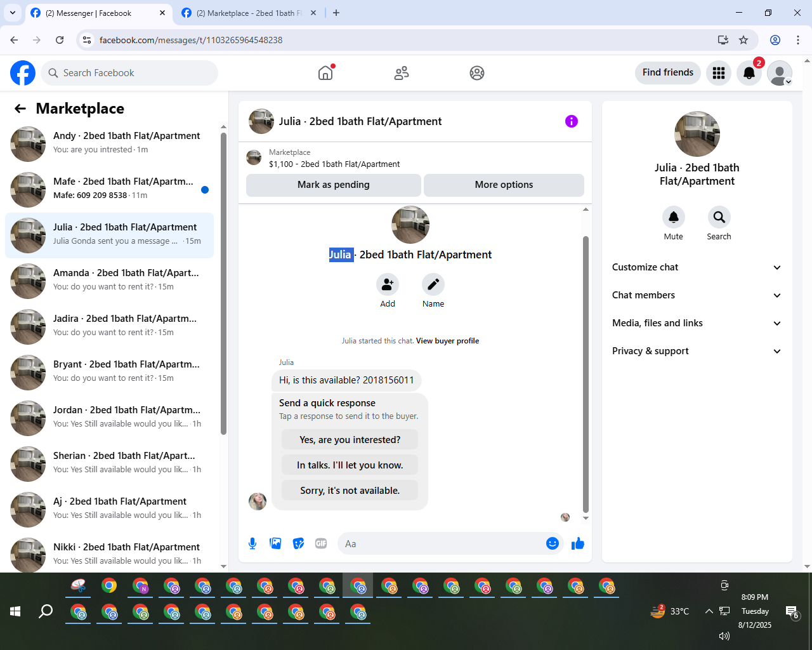The height and width of the screenshot is (650, 812).
Task: Open Andy's conversation in the list
Action: pyautogui.click(x=109, y=144)
